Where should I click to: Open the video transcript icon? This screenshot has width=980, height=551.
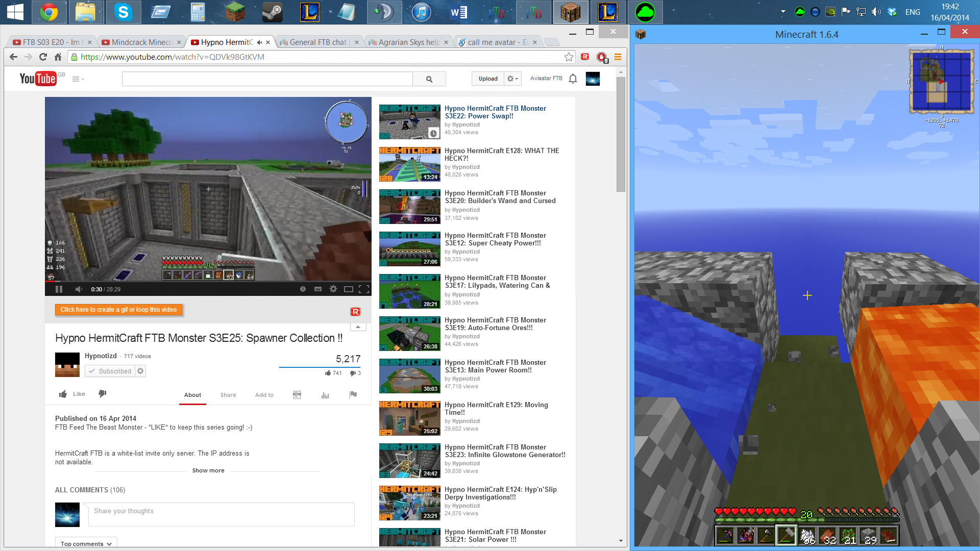pyautogui.click(x=297, y=395)
